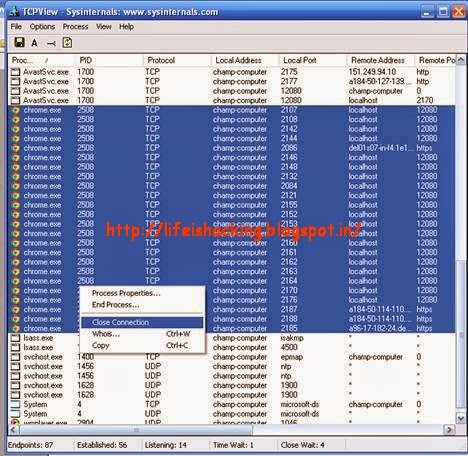Sort by the Protocol column header
468x456 pixels.
177,60
